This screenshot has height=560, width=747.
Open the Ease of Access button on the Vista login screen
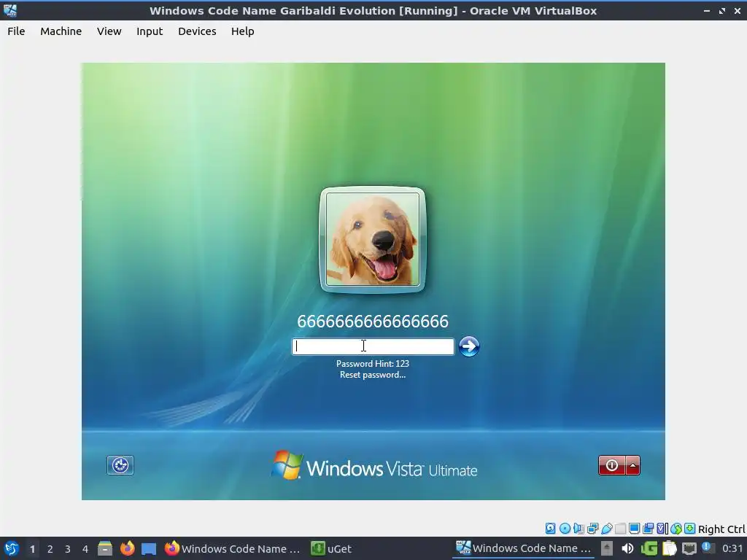point(120,465)
